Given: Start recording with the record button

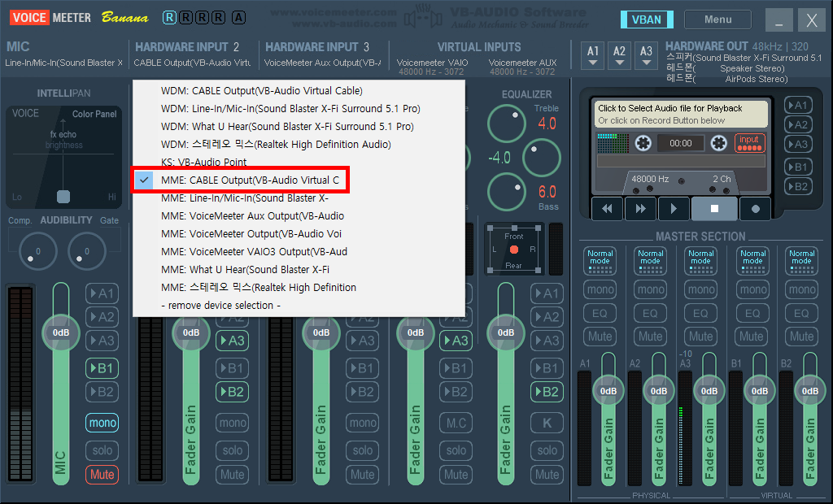Looking at the screenshot, I should pos(755,209).
